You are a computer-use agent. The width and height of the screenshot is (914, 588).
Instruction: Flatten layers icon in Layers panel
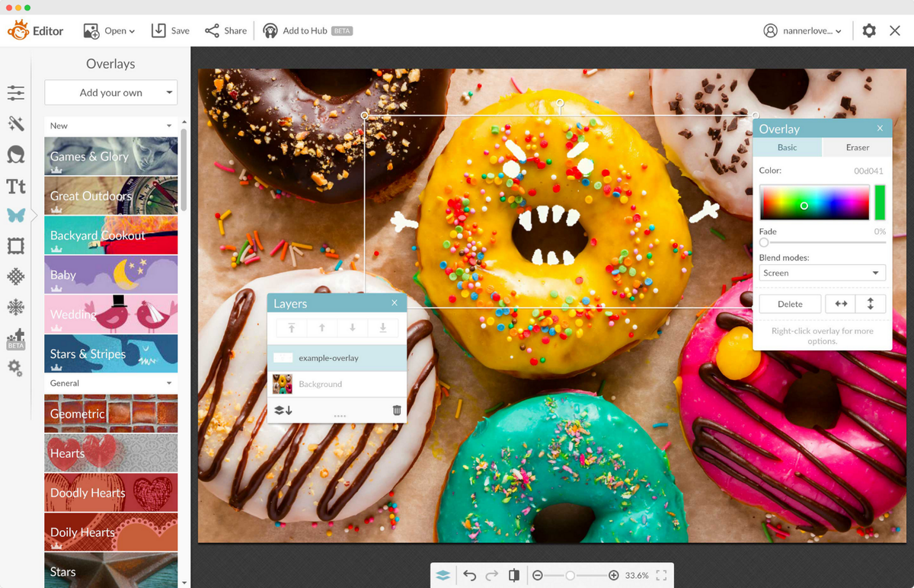point(283,410)
